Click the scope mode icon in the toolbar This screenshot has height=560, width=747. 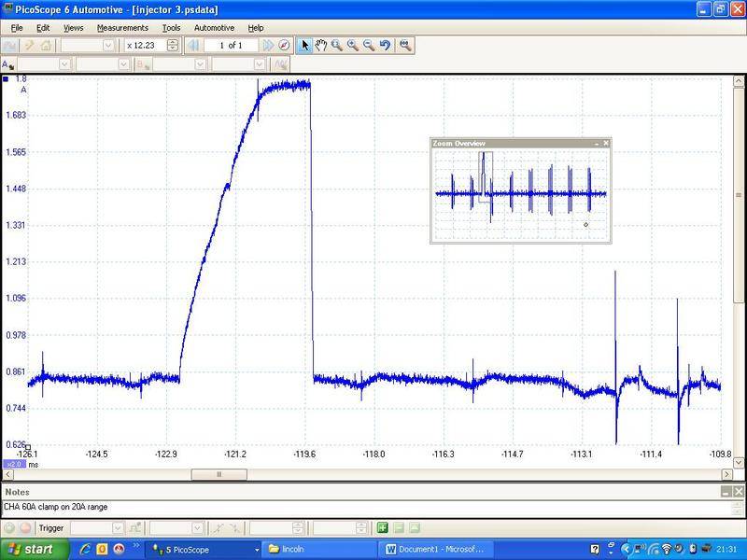(x=9, y=45)
